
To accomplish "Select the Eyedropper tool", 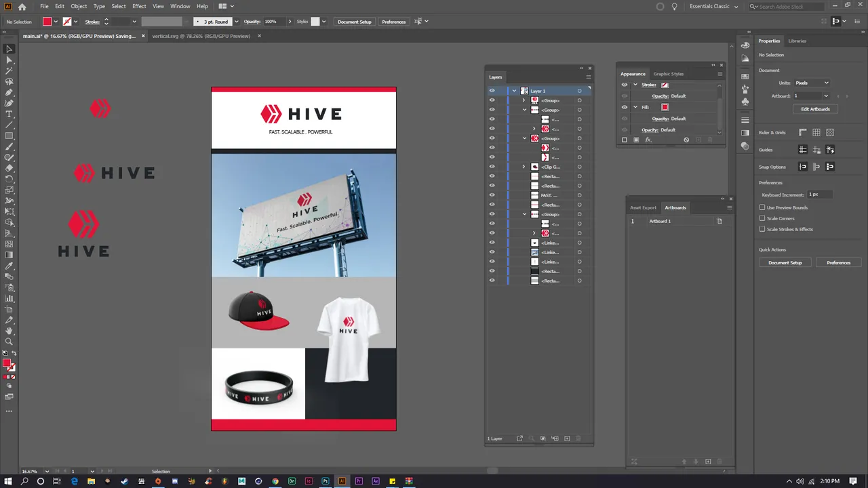I will coord(9,266).
